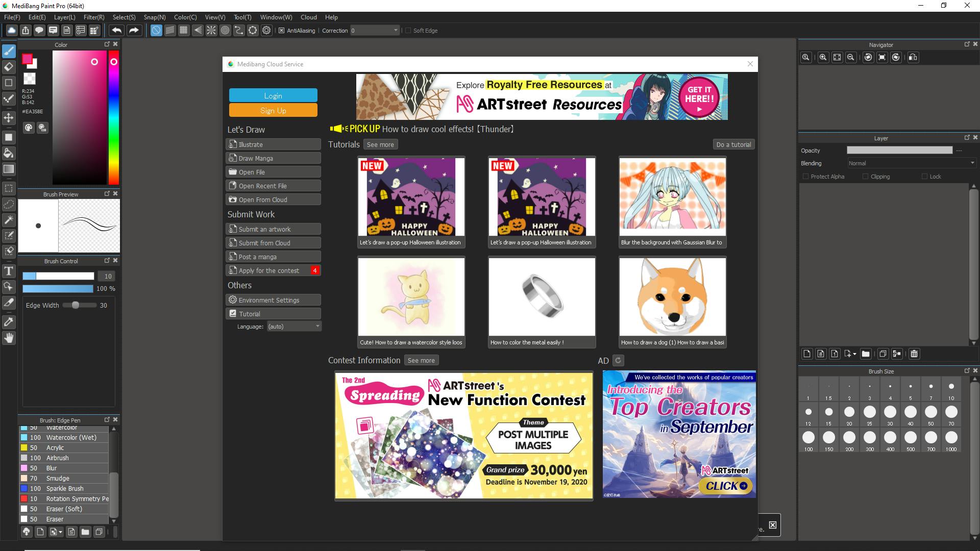Image resolution: width=980 pixels, height=551 pixels.
Task: Select the Hand pan tool
Action: (9, 338)
